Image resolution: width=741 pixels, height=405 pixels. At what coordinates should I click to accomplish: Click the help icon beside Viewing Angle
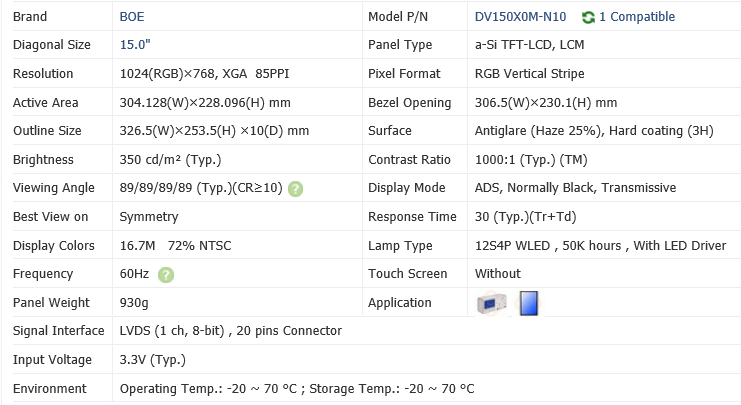(296, 188)
